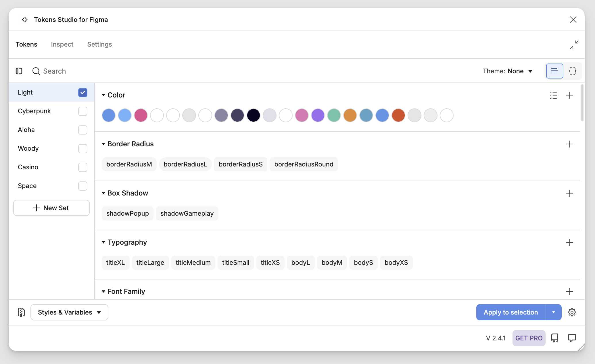The width and height of the screenshot is (595, 364).
Task: Add a new Box Shadow token
Action: click(569, 193)
